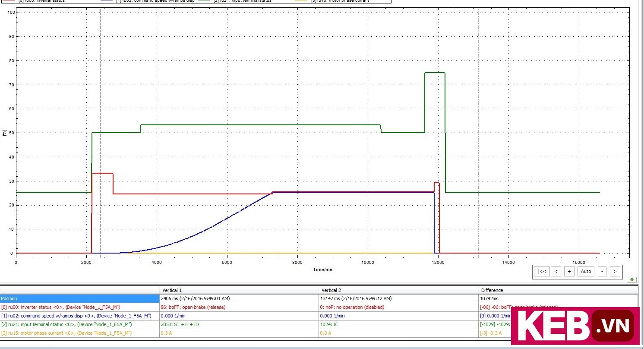Screen dimensions: 644x349
Task: Click the '1024: IC' cell
Action: [399, 324]
